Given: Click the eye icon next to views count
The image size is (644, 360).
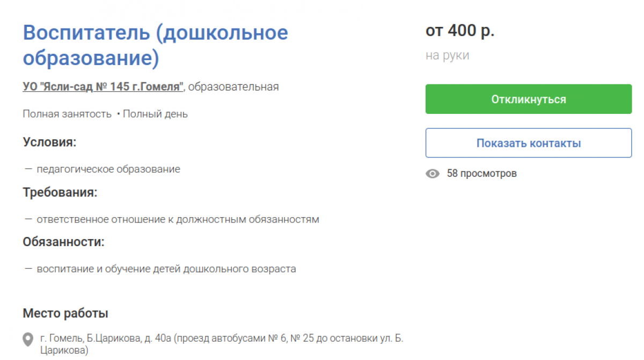Looking at the screenshot, I should 433,174.
